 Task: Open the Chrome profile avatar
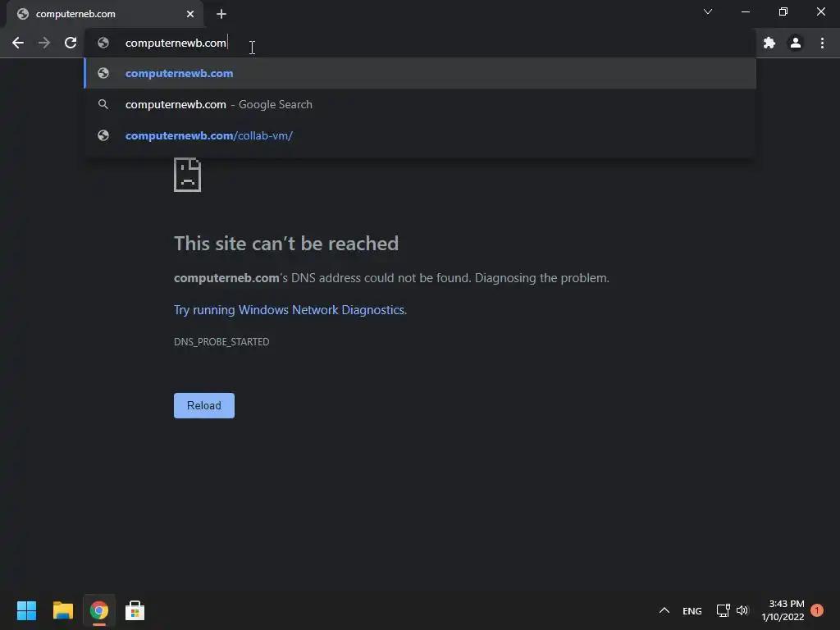(796, 43)
